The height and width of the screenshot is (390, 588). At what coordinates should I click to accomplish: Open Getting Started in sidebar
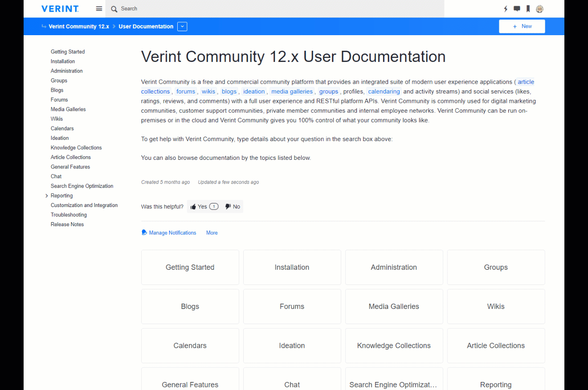coord(68,52)
